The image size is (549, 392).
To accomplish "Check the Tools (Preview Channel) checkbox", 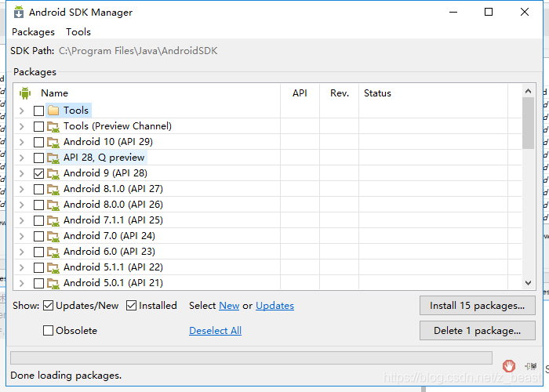I will coord(38,127).
